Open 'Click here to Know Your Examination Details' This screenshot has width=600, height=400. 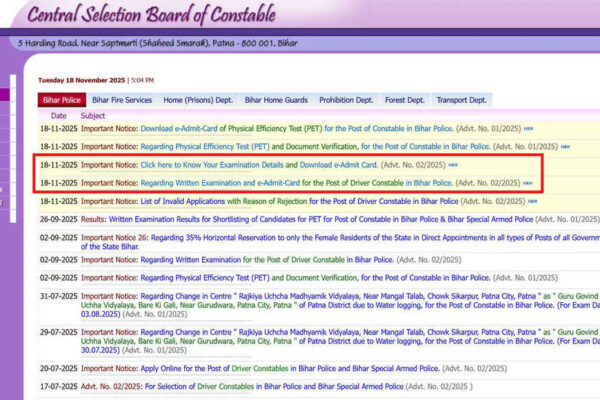point(212,164)
